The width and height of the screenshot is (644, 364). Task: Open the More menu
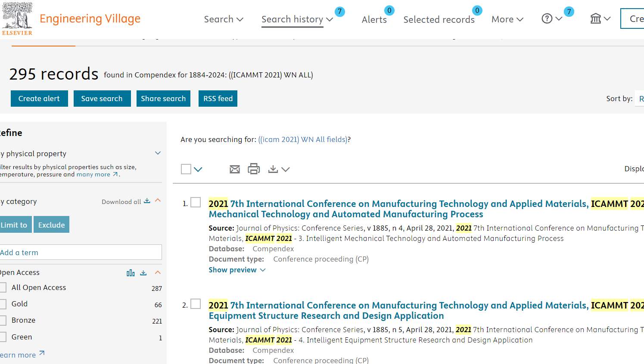click(x=507, y=19)
